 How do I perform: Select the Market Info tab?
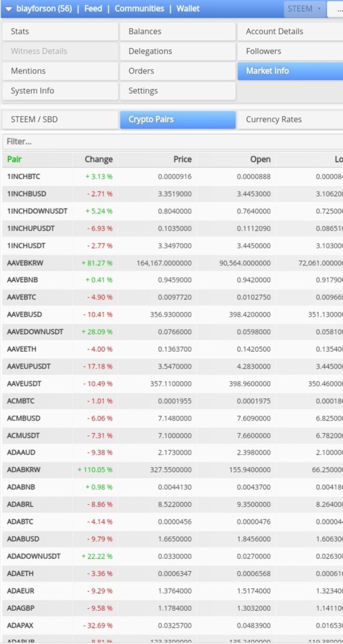click(290, 71)
